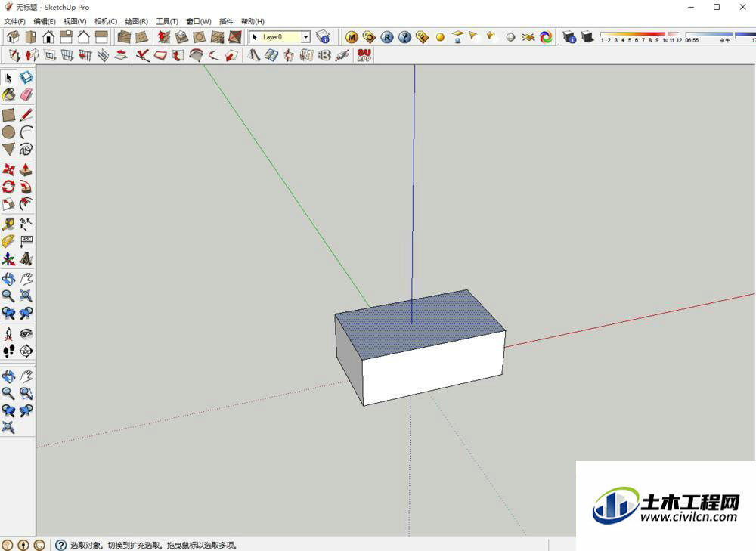Image resolution: width=756 pixels, height=551 pixels.
Task: Pick the Polygon triangle tool
Action: click(x=8, y=149)
